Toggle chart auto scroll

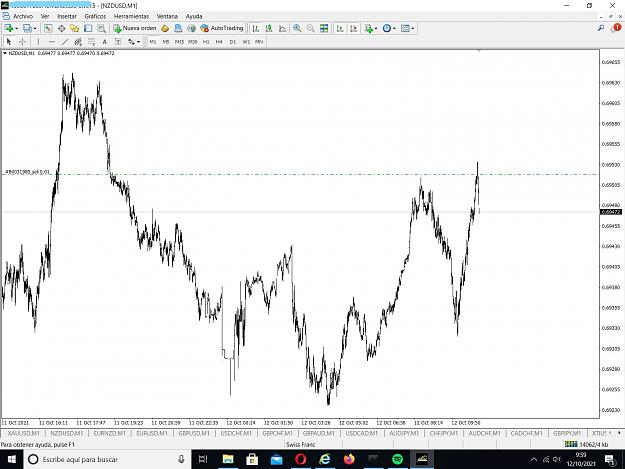[x=340, y=28]
